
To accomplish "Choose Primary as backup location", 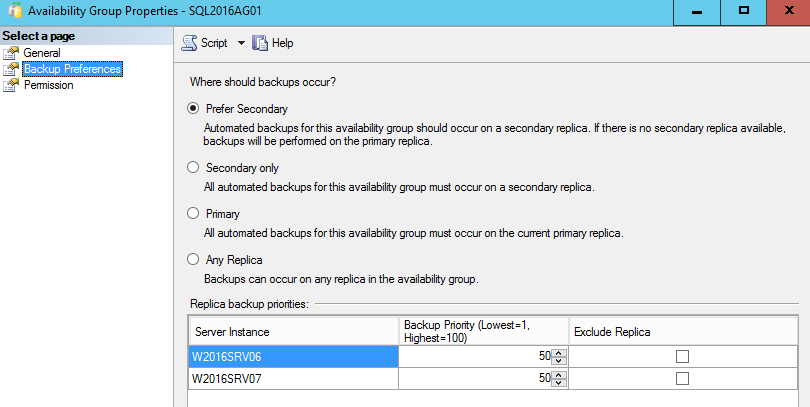I will [x=194, y=213].
